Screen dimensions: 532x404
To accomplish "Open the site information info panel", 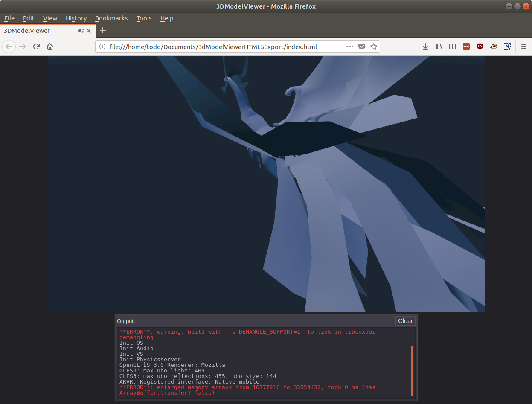I will click(102, 47).
